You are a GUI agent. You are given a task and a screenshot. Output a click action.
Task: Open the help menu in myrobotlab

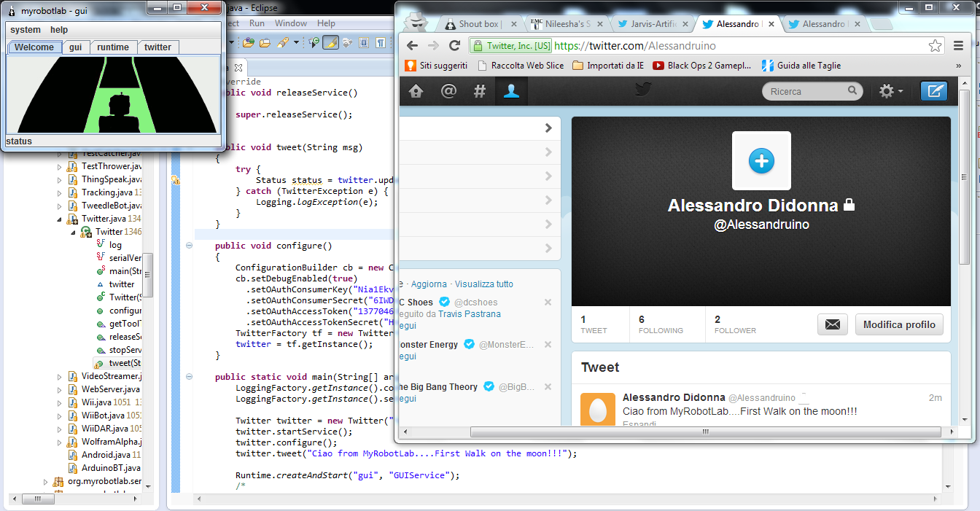click(x=59, y=30)
